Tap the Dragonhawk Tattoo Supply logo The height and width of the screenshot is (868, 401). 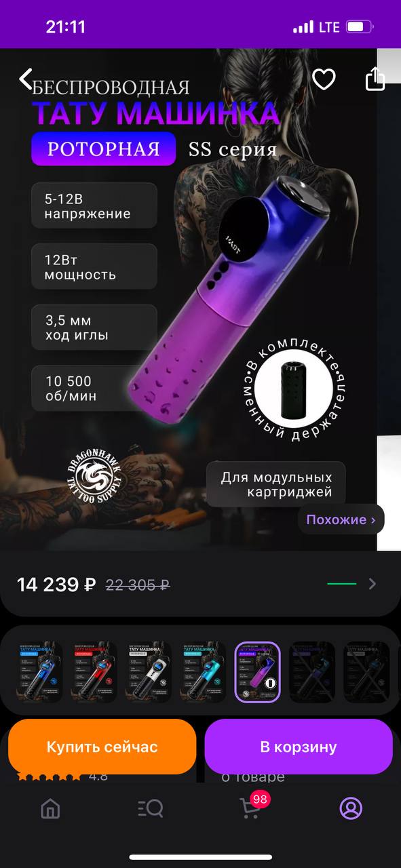95,475
